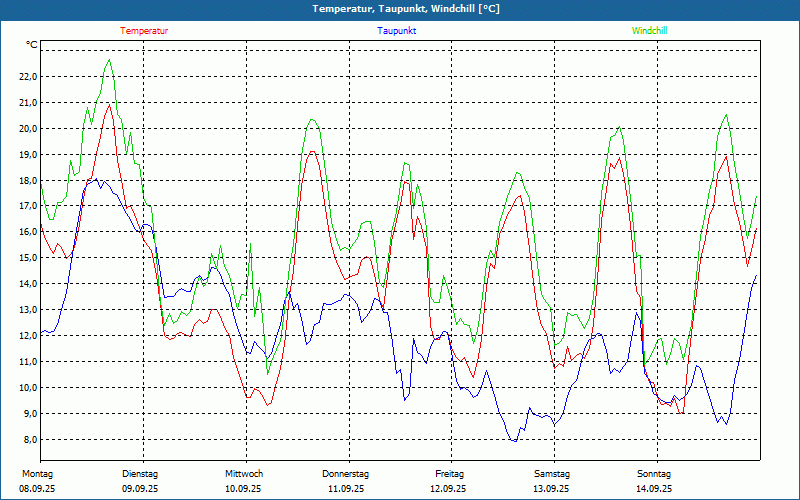
Task: Click the Donnerstag day label
Action: (346, 474)
